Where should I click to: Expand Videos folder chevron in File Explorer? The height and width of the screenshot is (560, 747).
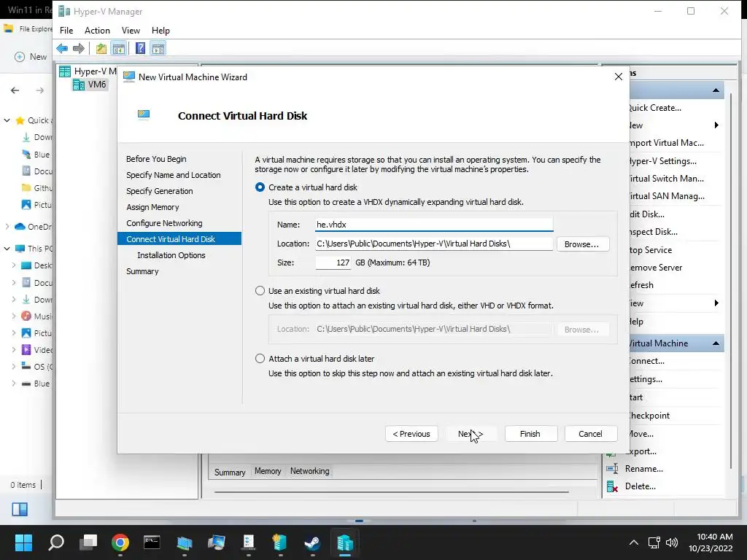pyautogui.click(x=14, y=350)
